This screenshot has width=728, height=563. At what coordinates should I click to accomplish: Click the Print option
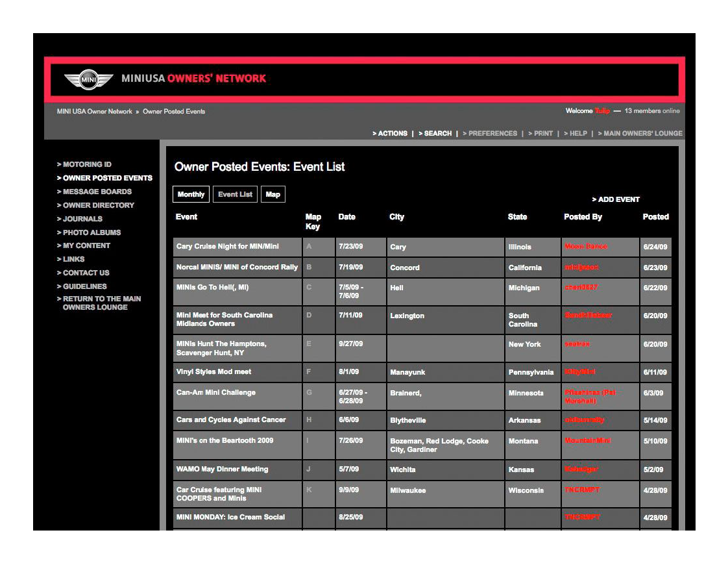click(540, 133)
